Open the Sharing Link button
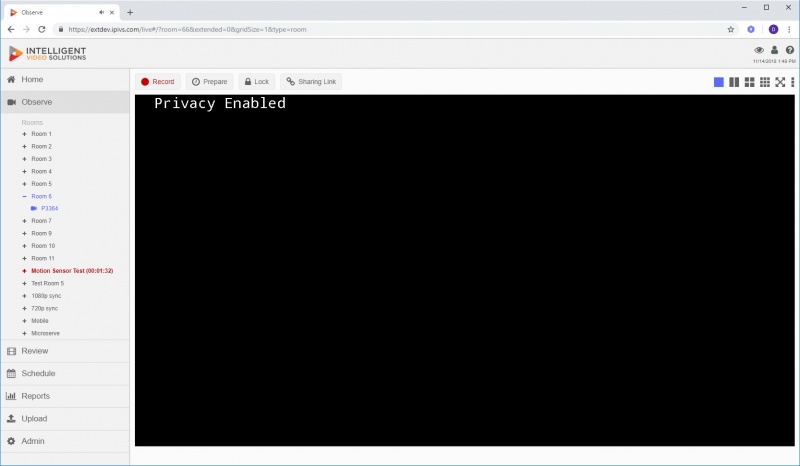The width and height of the screenshot is (800, 466). 311,82
